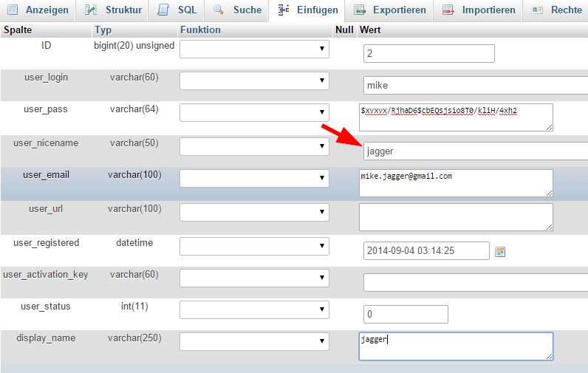Open calendar picker for user_registered
Screen dimensions: 588x373
point(500,252)
